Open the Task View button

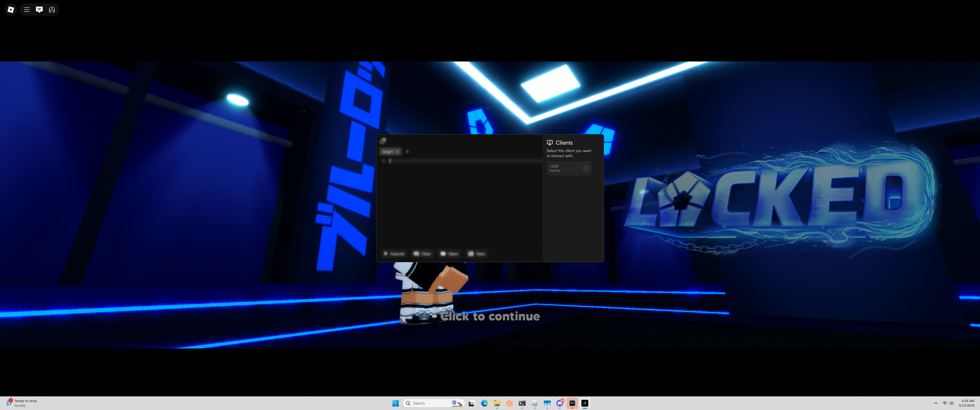pos(471,403)
